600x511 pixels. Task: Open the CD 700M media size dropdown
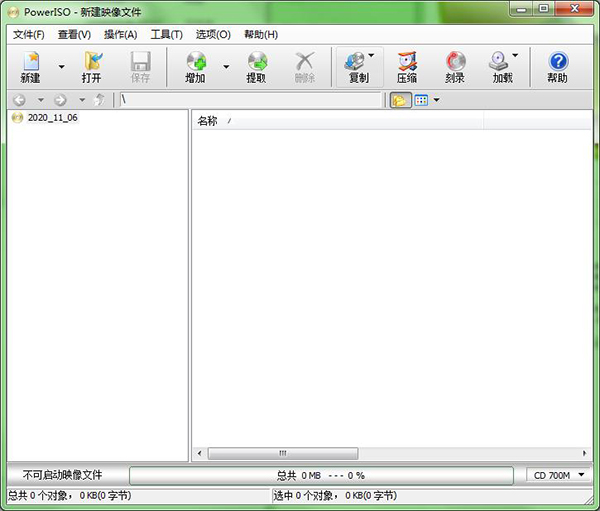tap(559, 475)
